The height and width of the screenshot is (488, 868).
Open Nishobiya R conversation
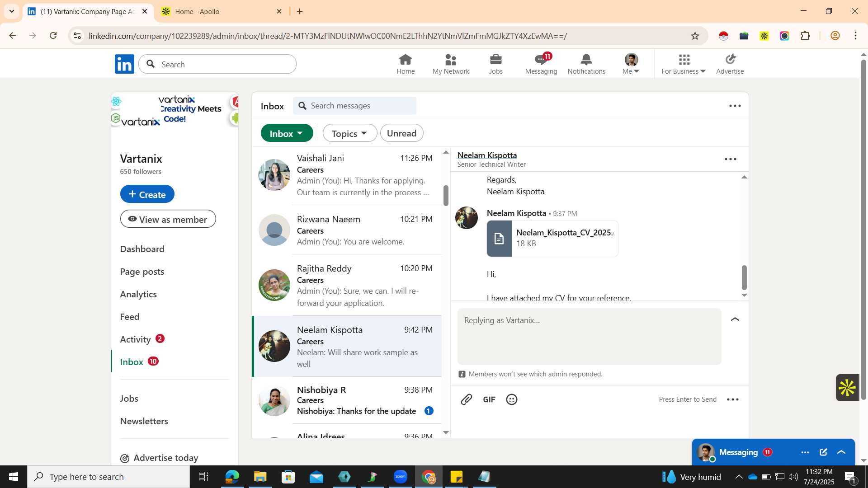(x=347, y=400)
